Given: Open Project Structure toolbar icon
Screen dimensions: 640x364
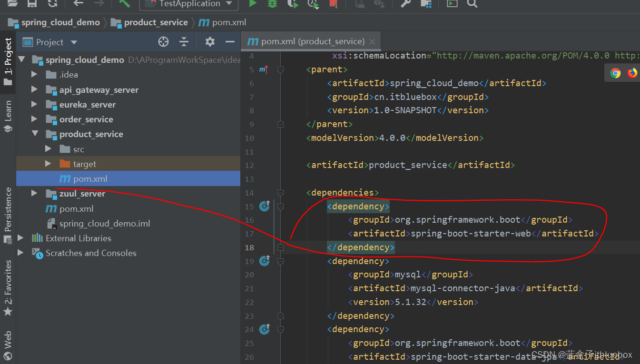Looking at the screenshot, I should [426, 3].
